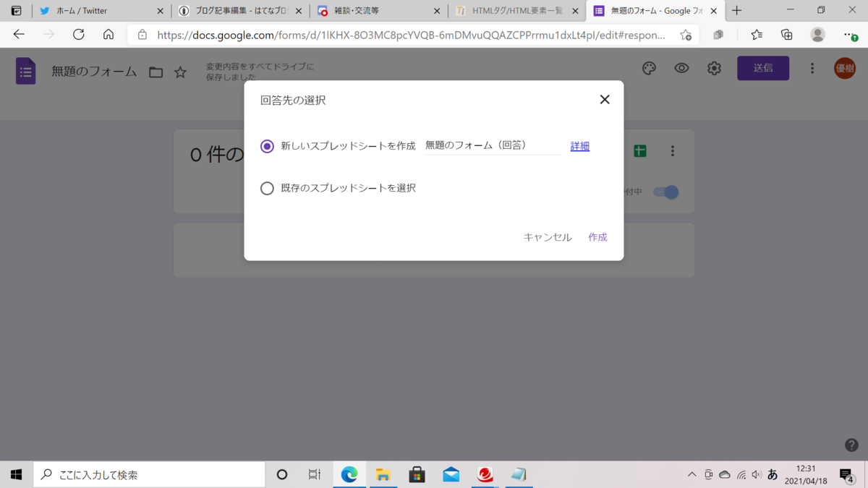Open responses in the green Sheets icon
Screen dimensions: 868x488
(x=639, y=150)
